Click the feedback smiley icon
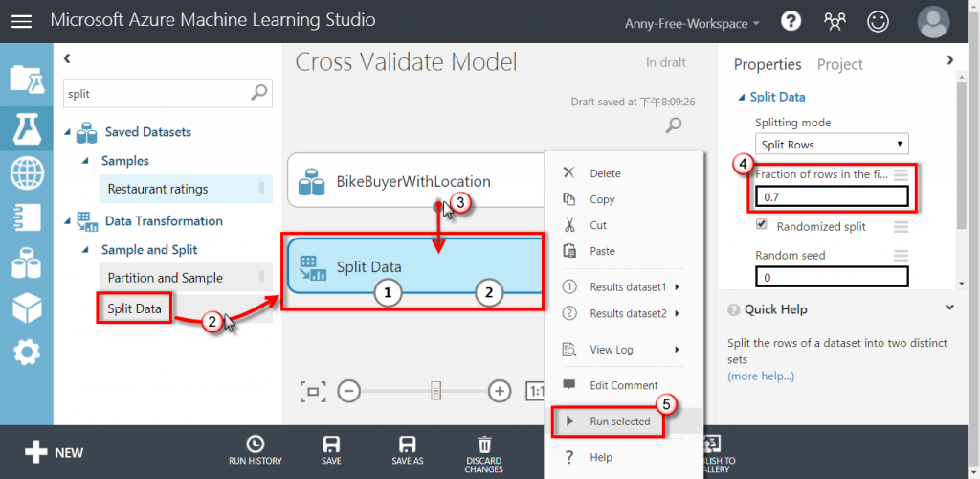The image size is (980, 479). click(x=879, y=21)
